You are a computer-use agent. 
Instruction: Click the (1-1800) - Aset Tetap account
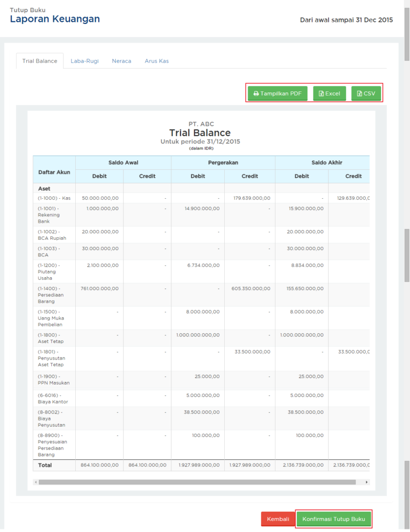(50, 338)
